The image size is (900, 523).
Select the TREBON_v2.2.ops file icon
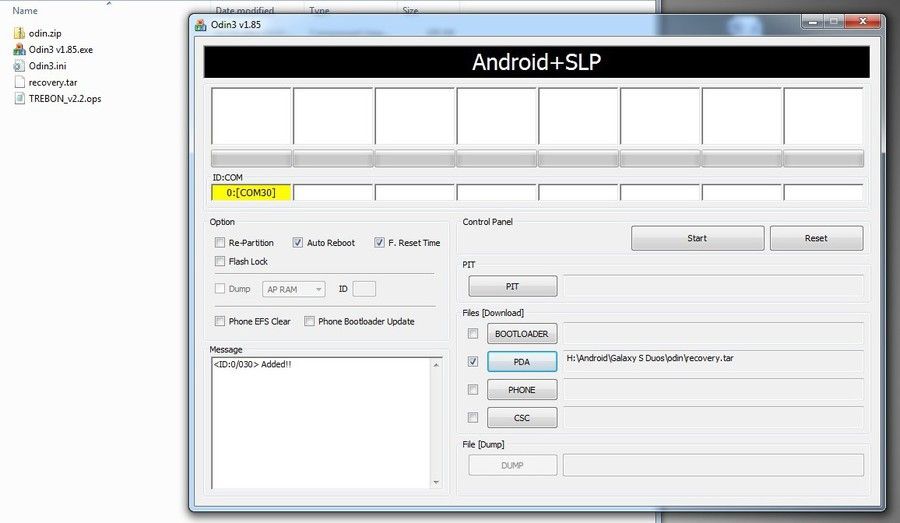point(19,98)
